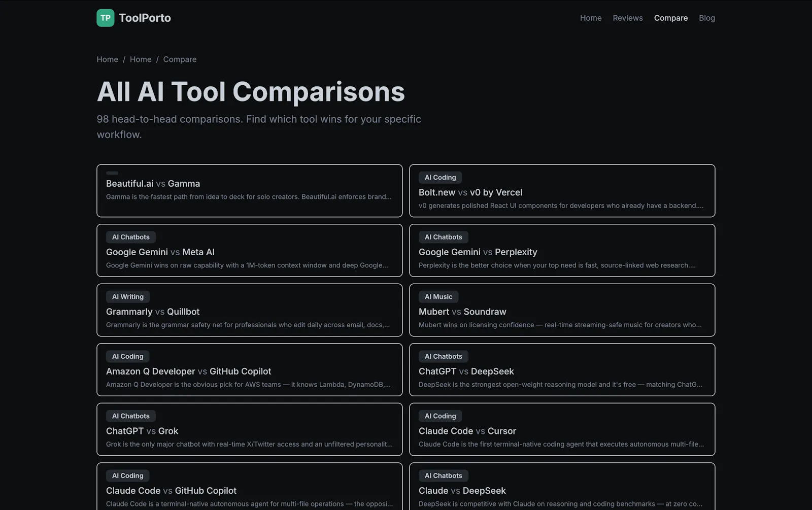
Task: Open Google Gemini vs Meta AI comparison
Action: (250, 250)
